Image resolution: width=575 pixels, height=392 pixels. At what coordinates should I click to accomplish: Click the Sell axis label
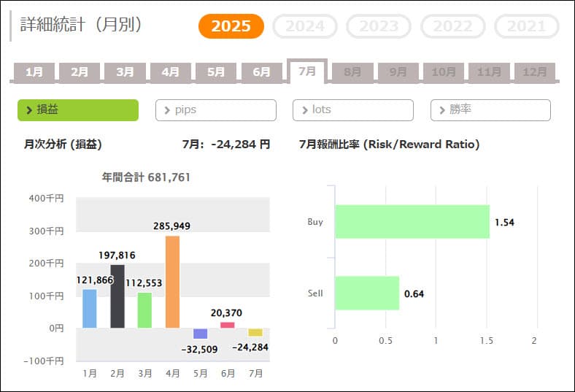[315, 293]
